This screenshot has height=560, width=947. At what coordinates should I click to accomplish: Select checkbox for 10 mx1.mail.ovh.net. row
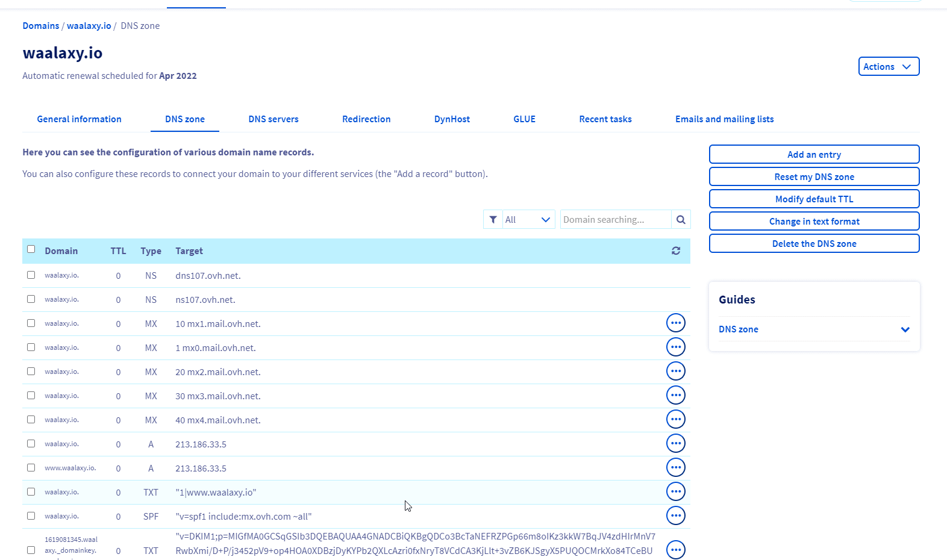(x=31, y=323)
